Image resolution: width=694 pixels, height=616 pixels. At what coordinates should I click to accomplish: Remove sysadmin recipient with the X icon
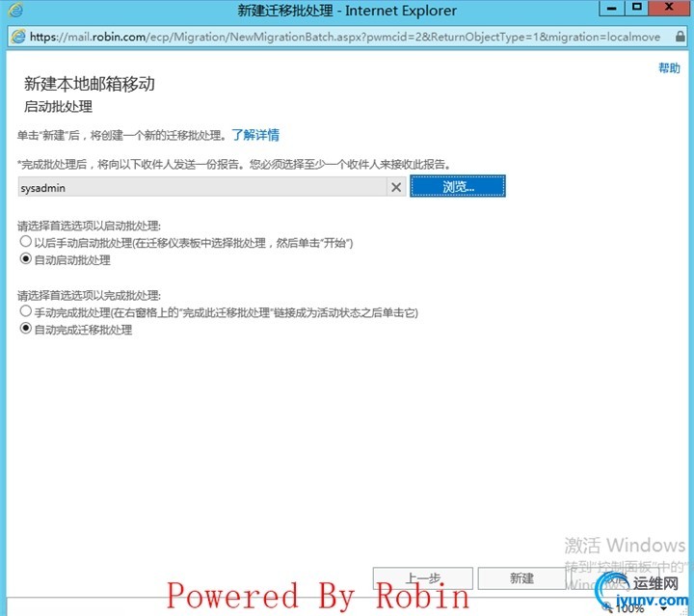click(396, 188)
